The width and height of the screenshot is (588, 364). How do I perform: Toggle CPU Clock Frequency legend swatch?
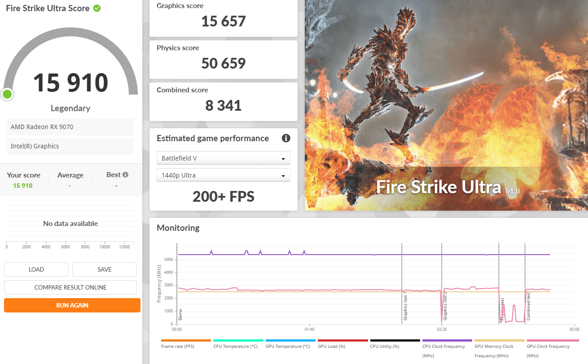(x=447, y=341)
